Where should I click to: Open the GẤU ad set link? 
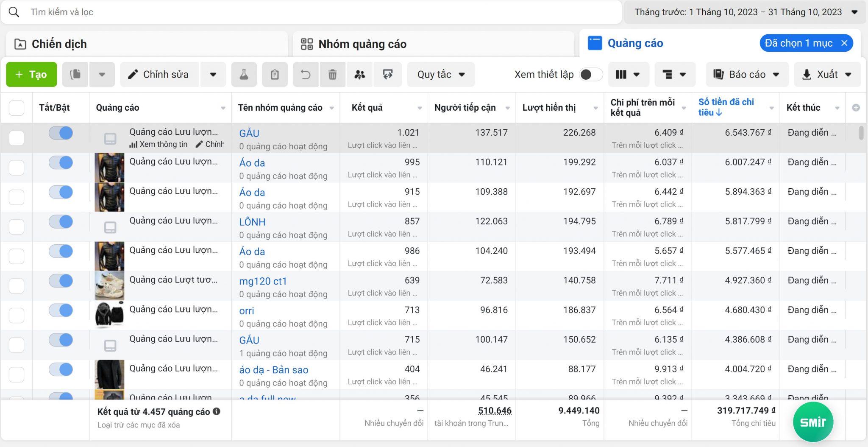[249, 133]
